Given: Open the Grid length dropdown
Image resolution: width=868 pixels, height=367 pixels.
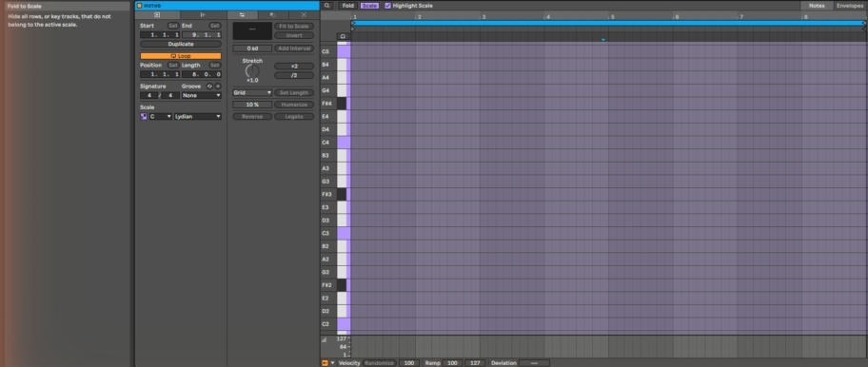Looking at the screenshot, I should [252, 93].
